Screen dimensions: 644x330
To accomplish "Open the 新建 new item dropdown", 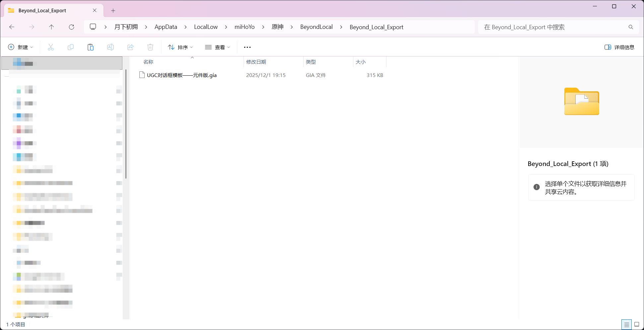I will pos(20,47).
